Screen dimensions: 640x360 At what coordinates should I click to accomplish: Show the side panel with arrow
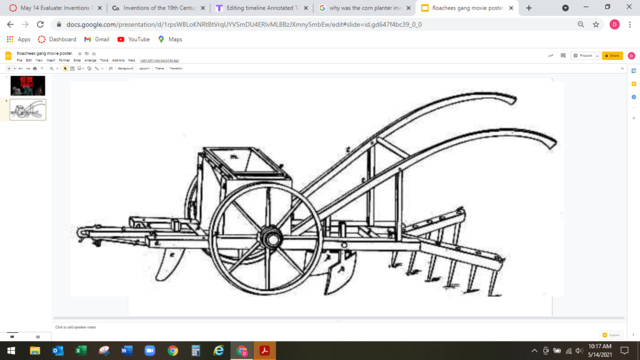(x=633, y=335)
